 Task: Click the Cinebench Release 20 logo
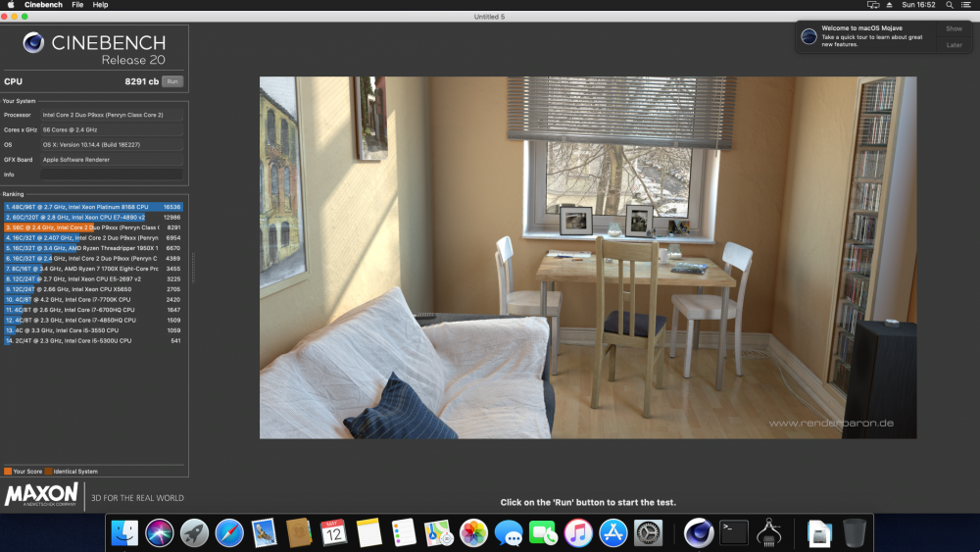[94, 49]
